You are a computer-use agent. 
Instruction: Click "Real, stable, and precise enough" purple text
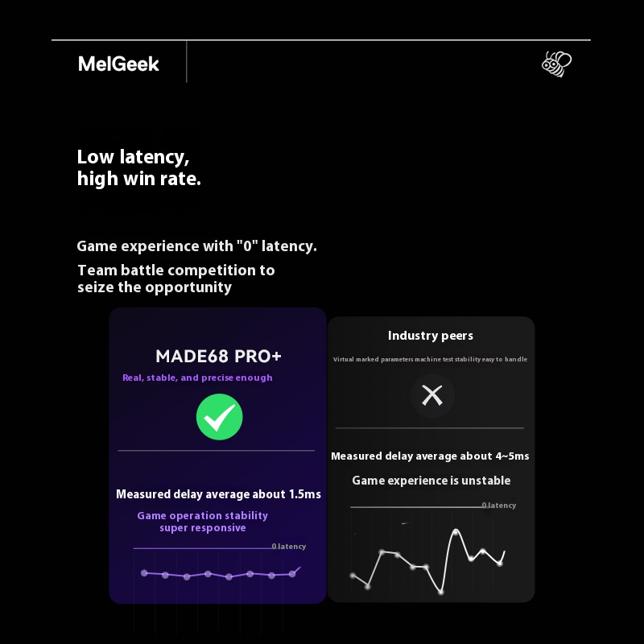[197, 378]
